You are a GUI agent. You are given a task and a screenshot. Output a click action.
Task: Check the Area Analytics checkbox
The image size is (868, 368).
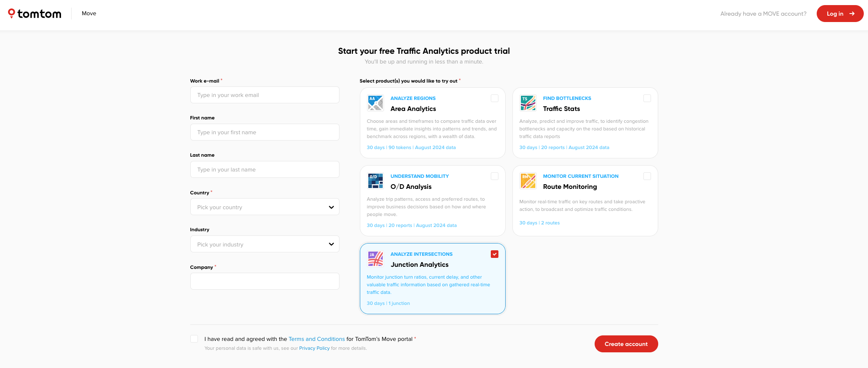pyautogui.click(x=495, y=98)
